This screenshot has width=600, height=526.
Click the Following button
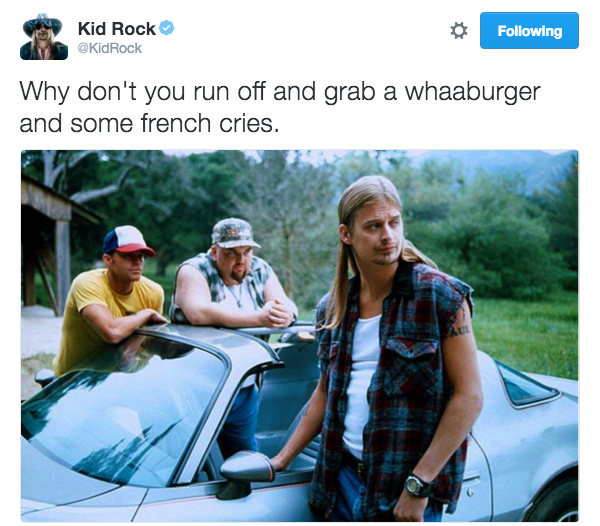tap(529, 31)
